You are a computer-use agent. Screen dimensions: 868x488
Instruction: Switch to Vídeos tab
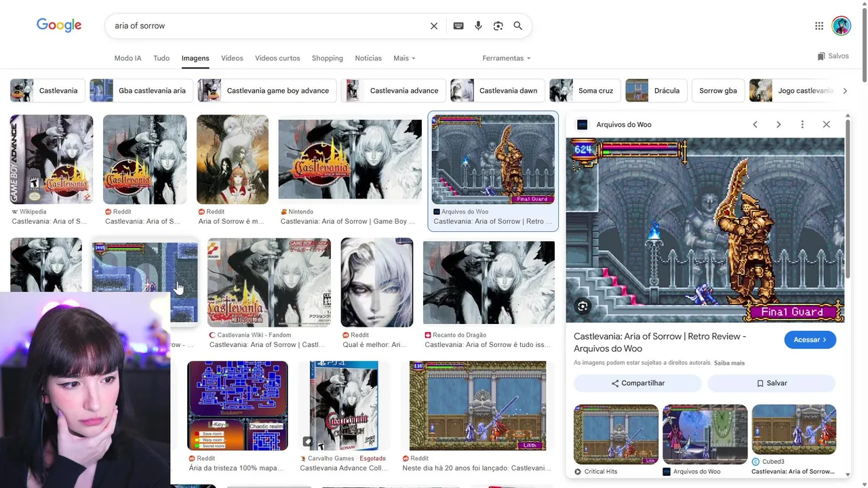[232, 58]
